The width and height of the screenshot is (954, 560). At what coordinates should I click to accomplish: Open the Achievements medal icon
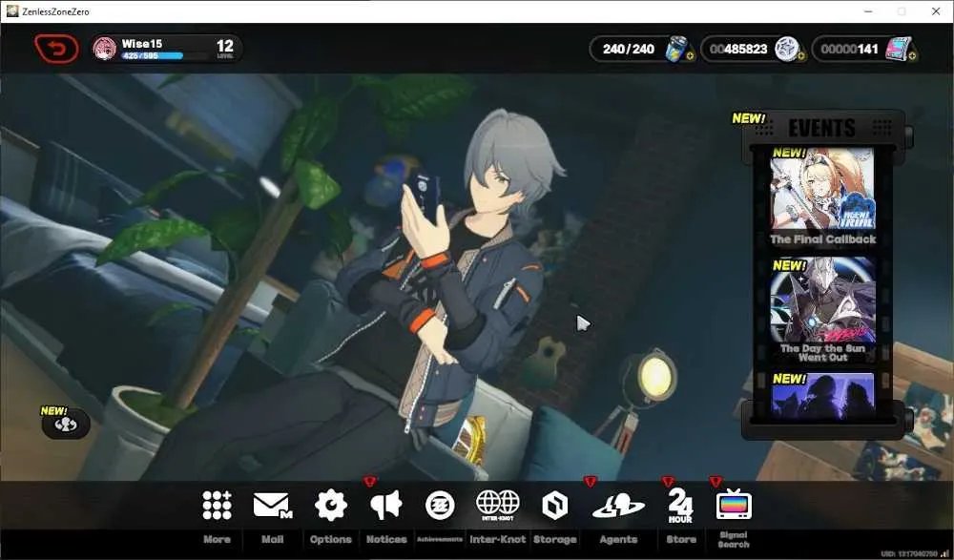440,506
